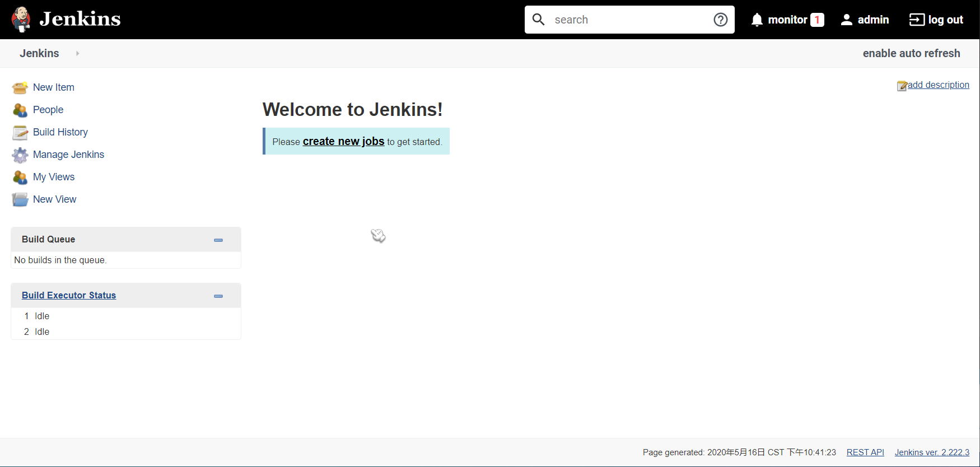Open the search help question-mark icon
This screenshot has width=980, height=467.
point(721,20)
